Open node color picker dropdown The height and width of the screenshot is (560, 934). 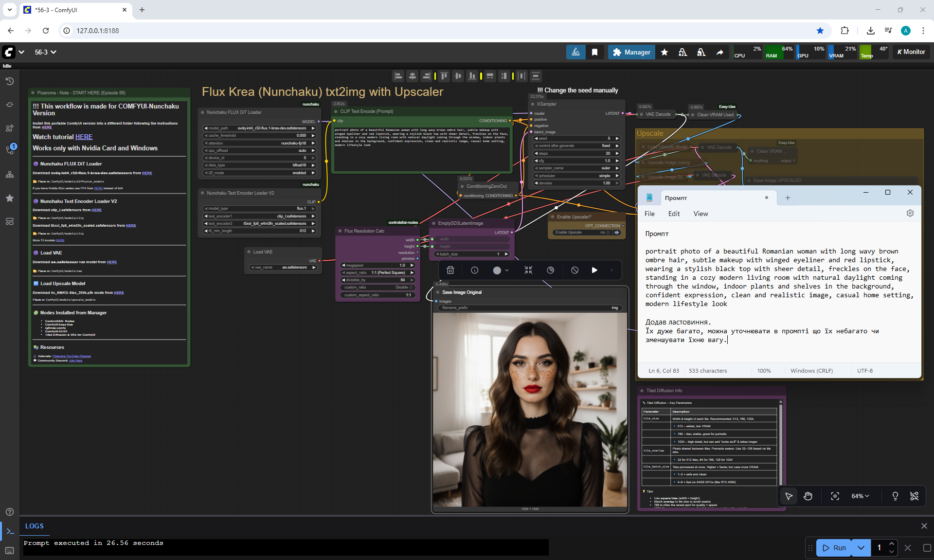[x=501, y=270]
